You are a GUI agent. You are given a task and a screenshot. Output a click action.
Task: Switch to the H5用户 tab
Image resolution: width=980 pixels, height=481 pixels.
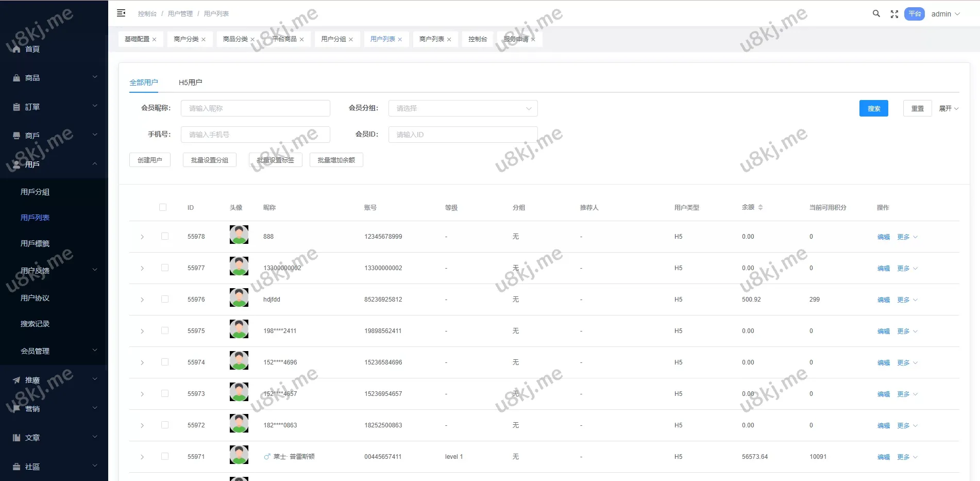pos(190,82)
